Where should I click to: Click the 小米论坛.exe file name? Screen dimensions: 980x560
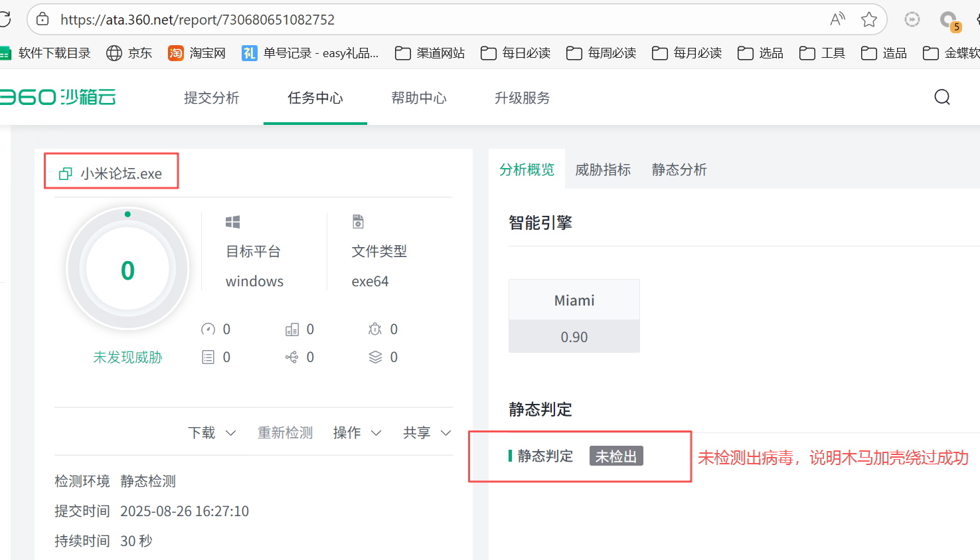click(122, 174)
